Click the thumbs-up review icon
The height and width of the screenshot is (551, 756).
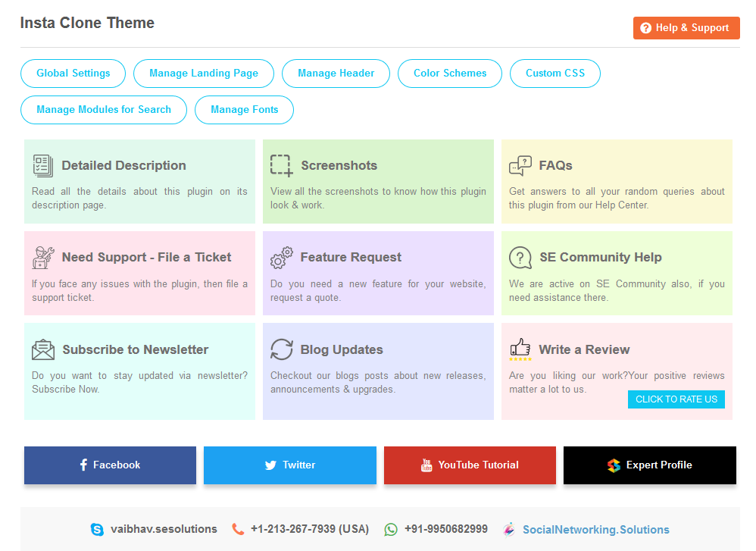[x=520, y=349]
